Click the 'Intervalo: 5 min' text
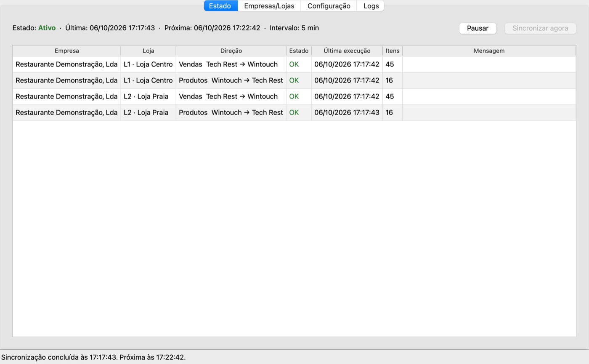 [x=294, y=28]
